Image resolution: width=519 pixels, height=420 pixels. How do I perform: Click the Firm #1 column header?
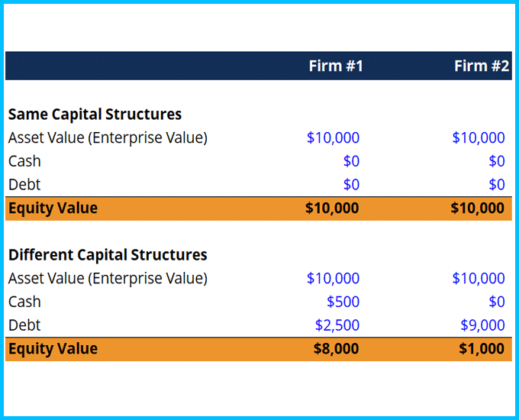point(336,66)
